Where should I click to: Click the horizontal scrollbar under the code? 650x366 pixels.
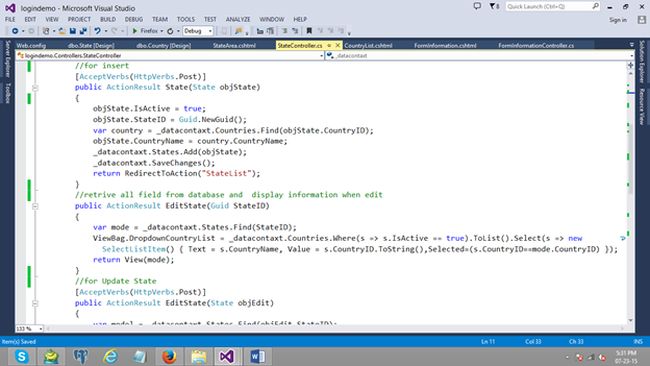click(x=335, y=328)
